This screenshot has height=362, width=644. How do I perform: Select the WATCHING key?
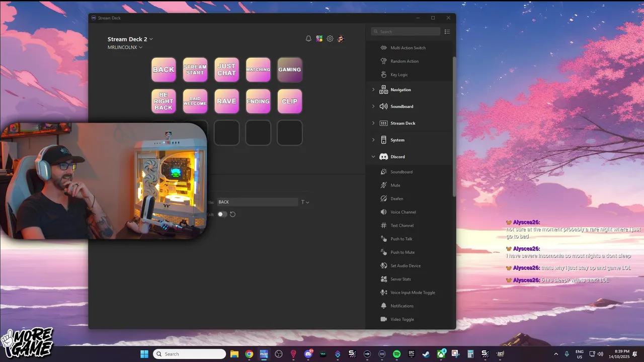pyautogui.click(x=258, y=70)
